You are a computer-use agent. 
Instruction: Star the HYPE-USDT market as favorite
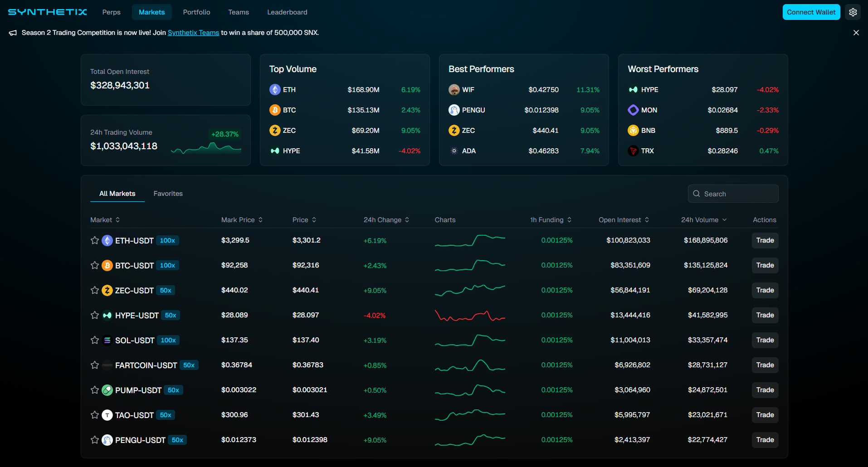tap(94, 315)
